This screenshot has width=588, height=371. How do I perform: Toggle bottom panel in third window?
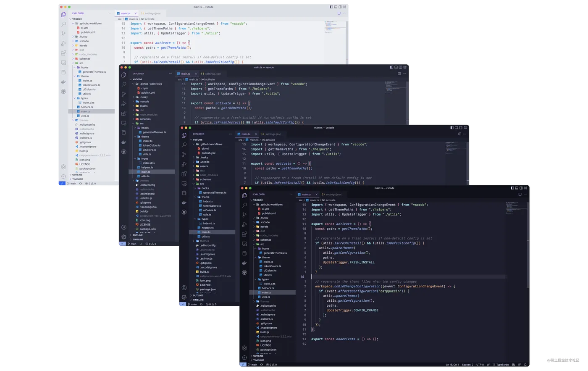tap(456, 128)
